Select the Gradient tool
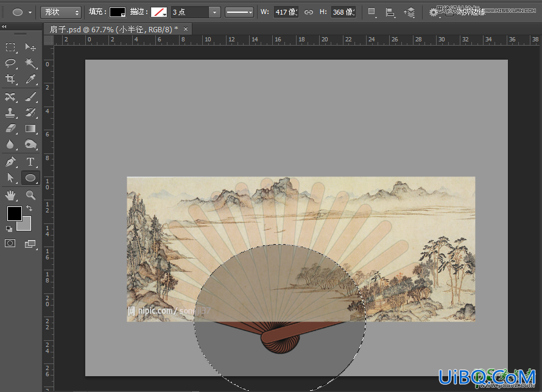The image size is (542, 392). coord(30,128)
